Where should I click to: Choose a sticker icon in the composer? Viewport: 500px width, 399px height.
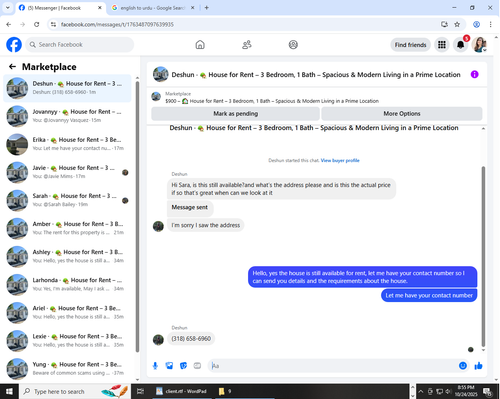click(x=183, y=366)
